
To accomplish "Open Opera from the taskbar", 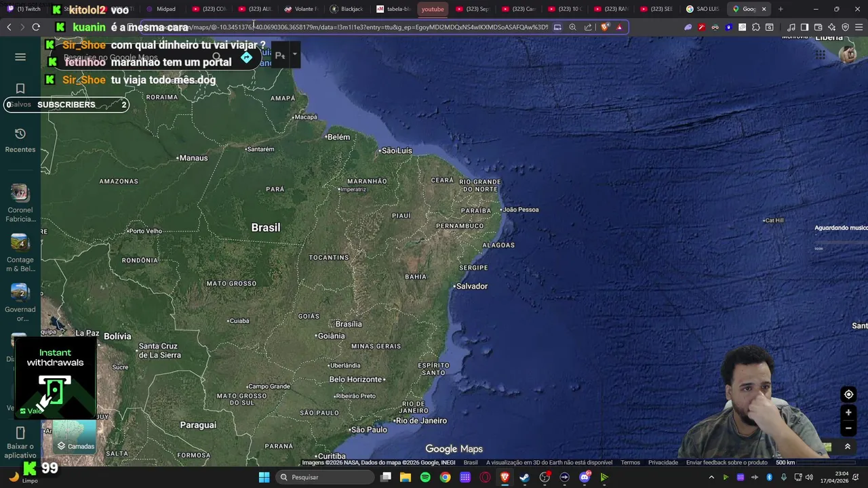I will pos(485,477).
